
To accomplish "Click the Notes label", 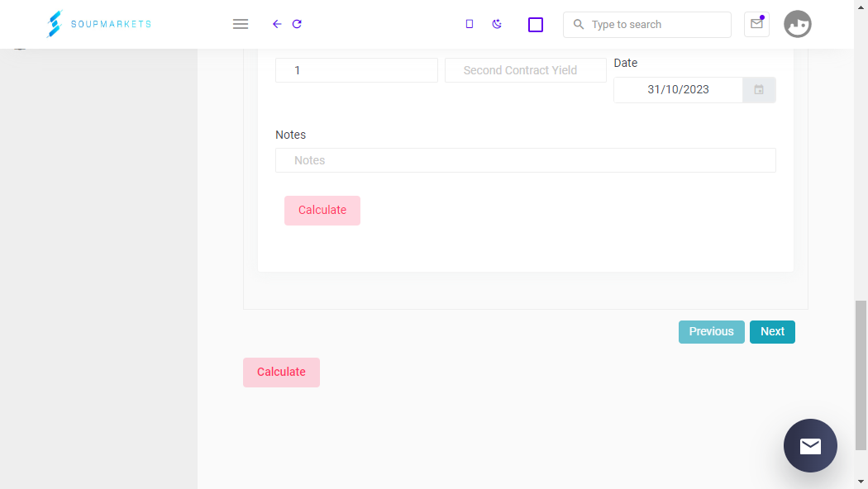I will (291, 135).
